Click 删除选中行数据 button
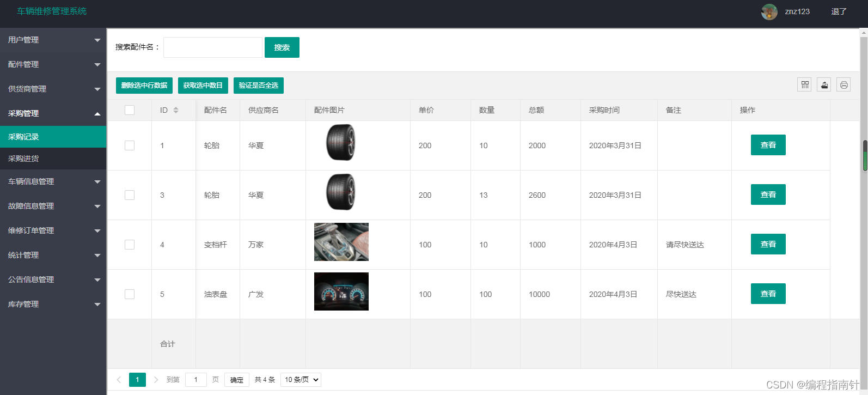 [144, 86]
